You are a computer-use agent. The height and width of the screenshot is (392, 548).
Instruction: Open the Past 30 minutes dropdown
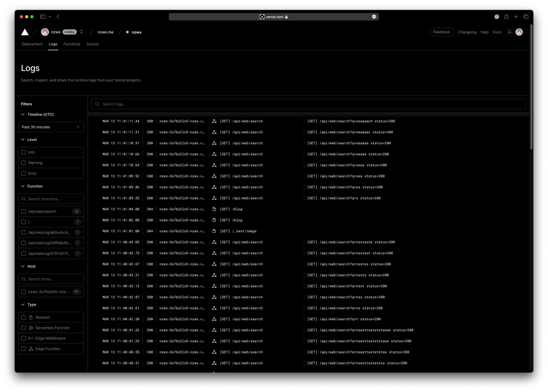click(x=51, y=127)
